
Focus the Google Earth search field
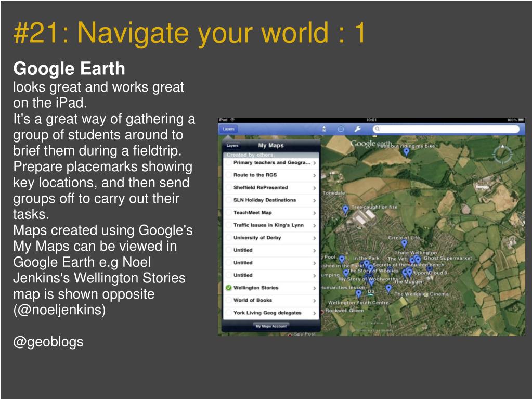(446, 129)
